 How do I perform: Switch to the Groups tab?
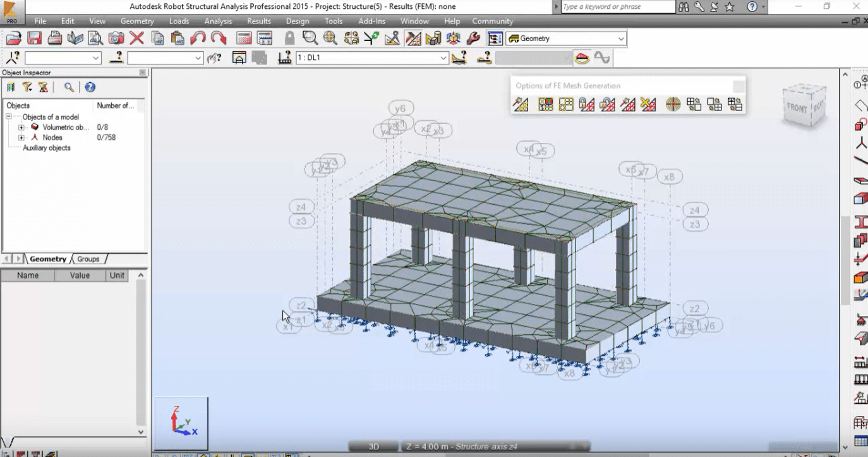click(x=88, y=259)
